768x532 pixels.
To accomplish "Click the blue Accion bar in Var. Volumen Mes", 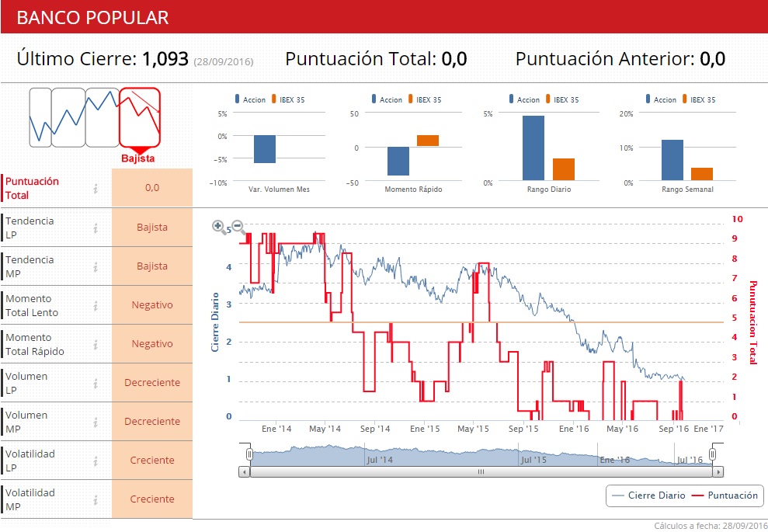I will tap(265, 149).
